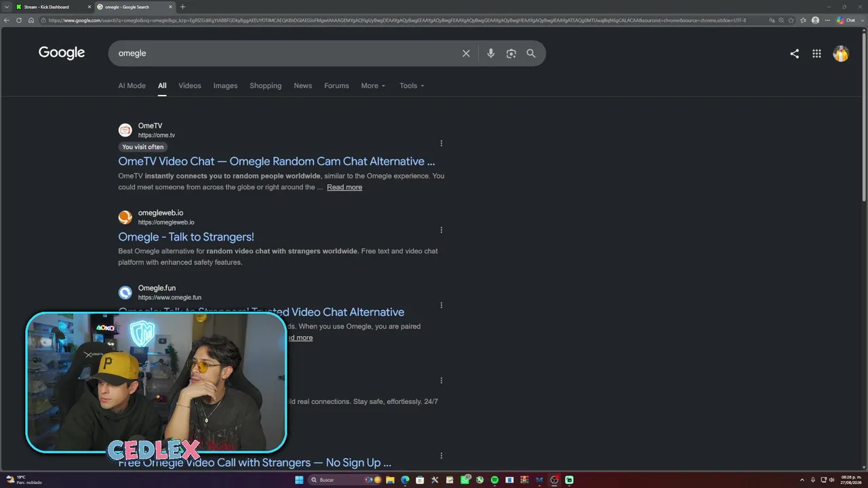Open browser profile icon in toolbar
The height and width of the screenshot is (488, 868).
tap(815, 20)
